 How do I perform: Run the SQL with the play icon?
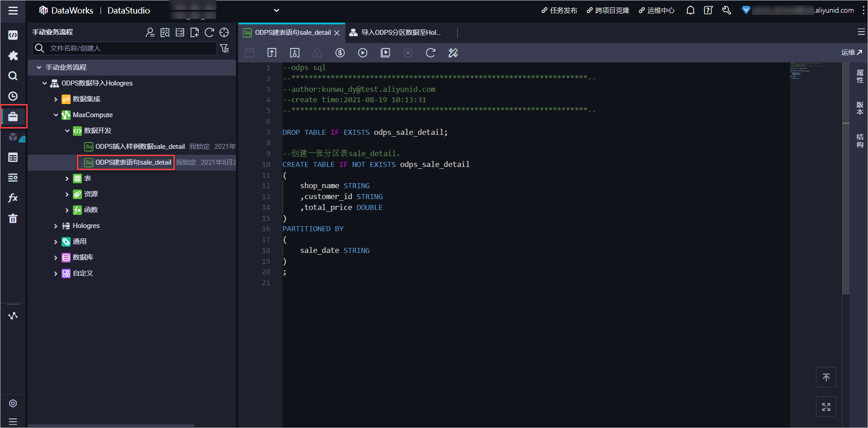point(363,53)
